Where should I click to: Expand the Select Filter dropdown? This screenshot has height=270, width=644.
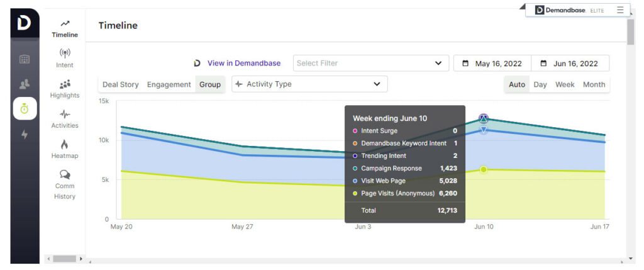coord(370,63)
